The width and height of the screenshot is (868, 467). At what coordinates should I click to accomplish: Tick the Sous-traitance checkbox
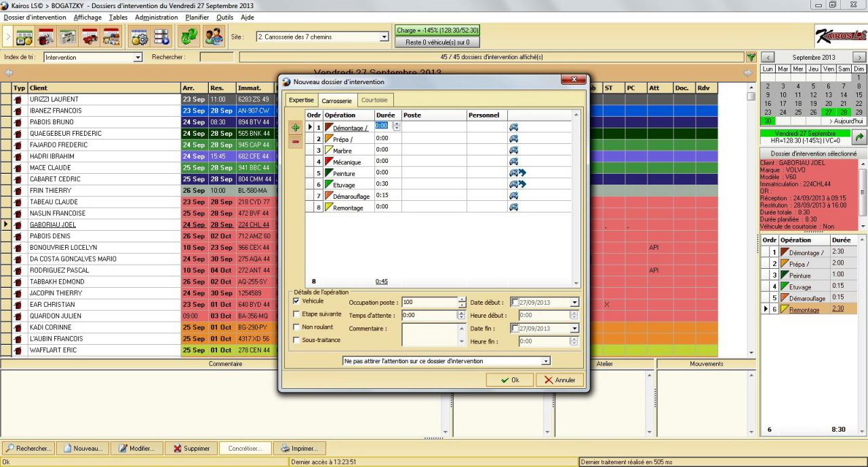coord(296,339)
